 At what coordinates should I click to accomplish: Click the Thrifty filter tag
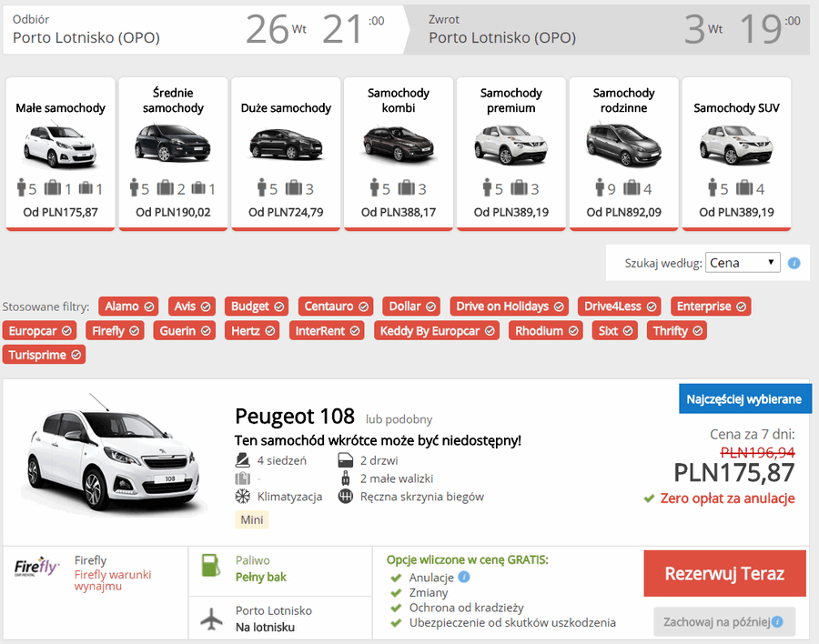(677, 330)
